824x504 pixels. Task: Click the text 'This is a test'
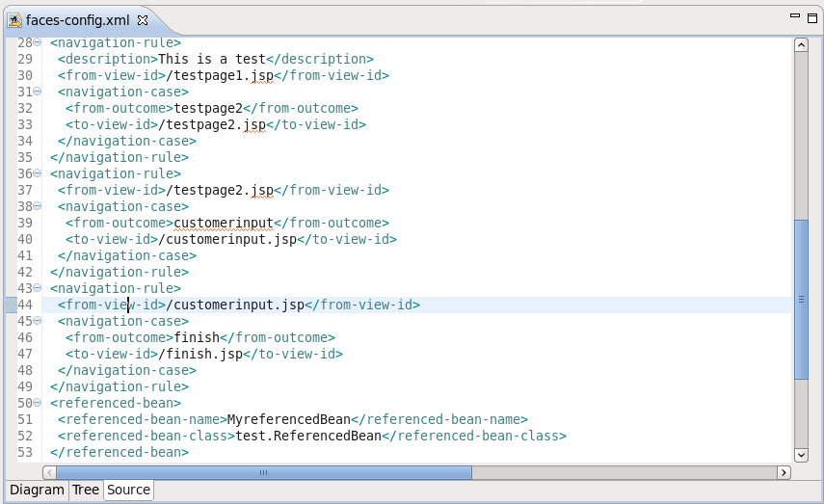coord(212,59)
